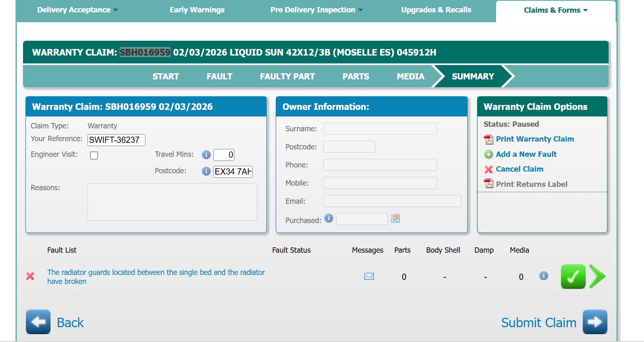Click the owner Surname field
This screenshot has width=644, height=342.
[x=380, y=129]
